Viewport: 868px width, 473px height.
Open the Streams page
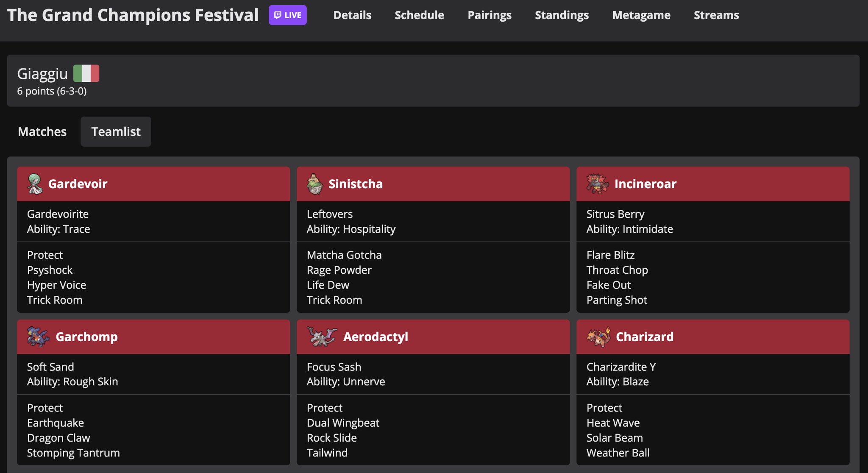point(716,15)
